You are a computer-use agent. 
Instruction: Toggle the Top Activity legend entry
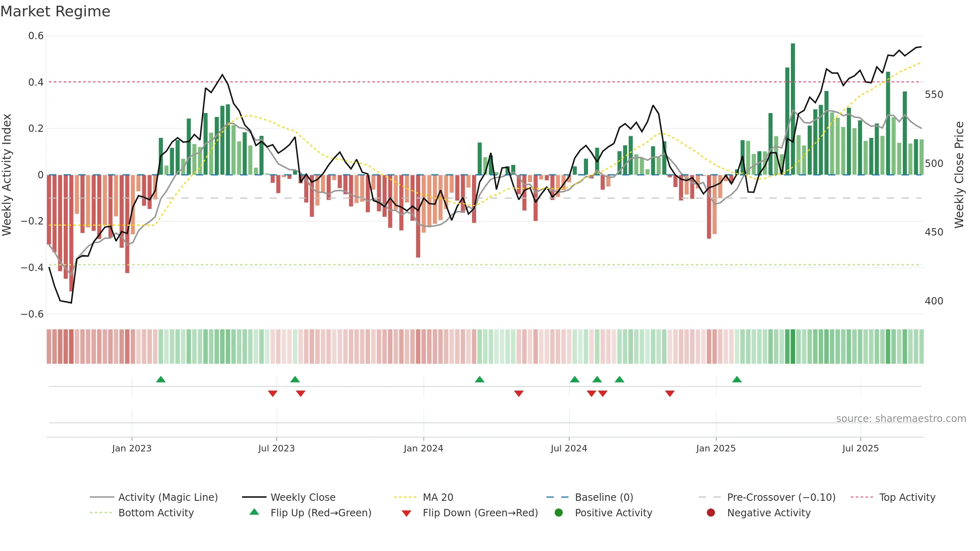point(893,497)
